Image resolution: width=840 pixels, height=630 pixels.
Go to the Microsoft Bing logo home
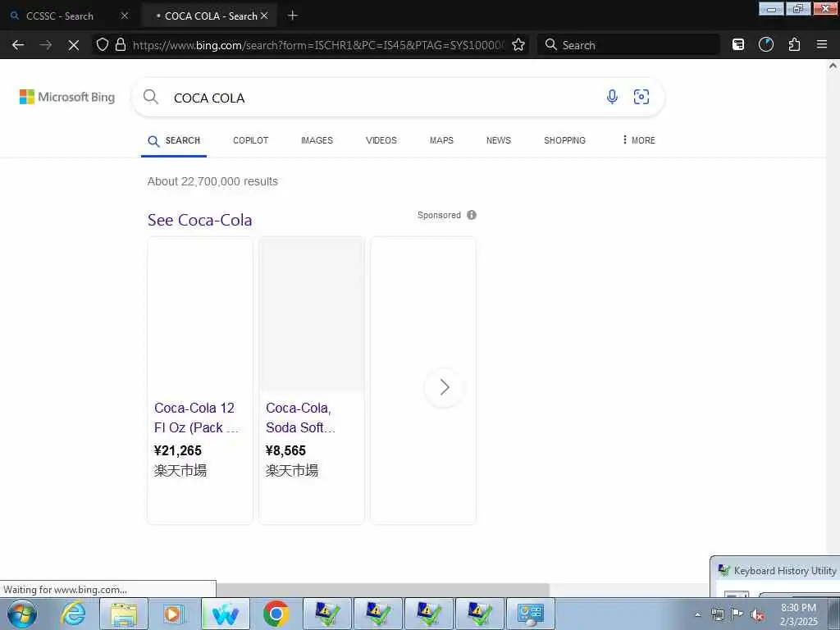[67, 97]
